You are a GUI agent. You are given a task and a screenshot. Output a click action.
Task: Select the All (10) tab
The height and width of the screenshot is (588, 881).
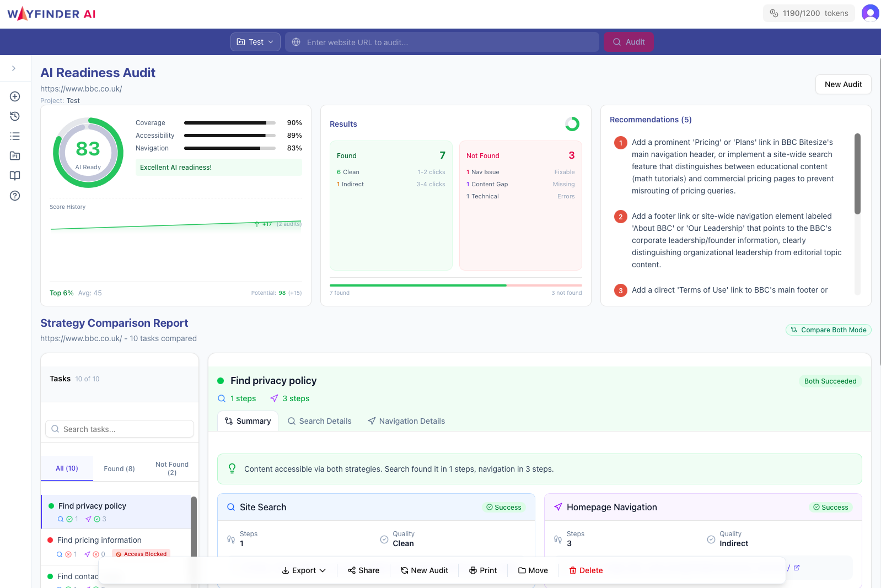67,468
